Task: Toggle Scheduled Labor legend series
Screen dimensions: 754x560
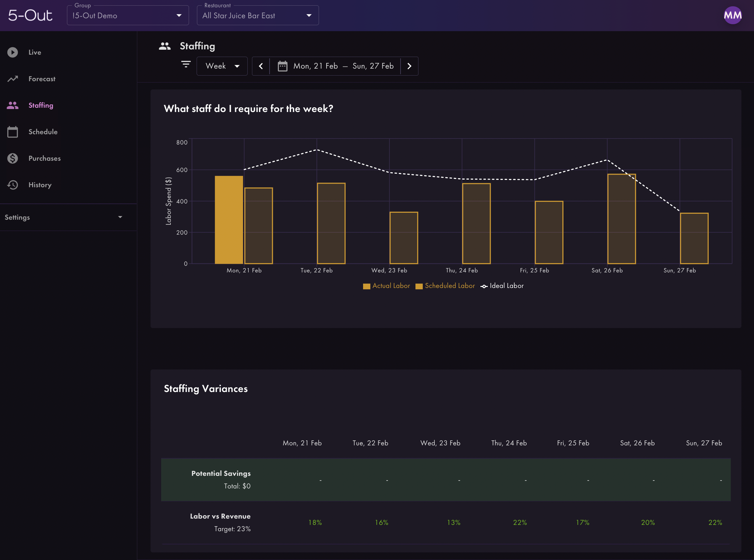Action: (445, 286)
